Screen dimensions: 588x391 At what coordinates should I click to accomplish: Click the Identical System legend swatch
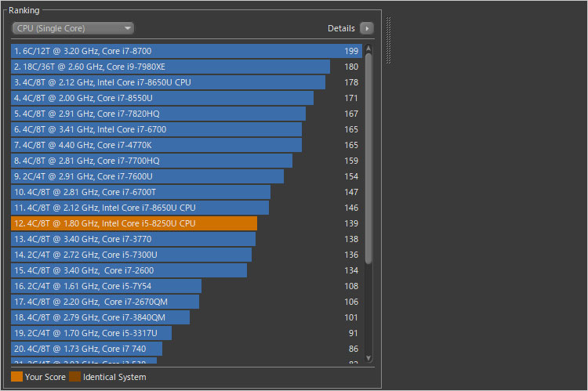[x=75, y=377]
